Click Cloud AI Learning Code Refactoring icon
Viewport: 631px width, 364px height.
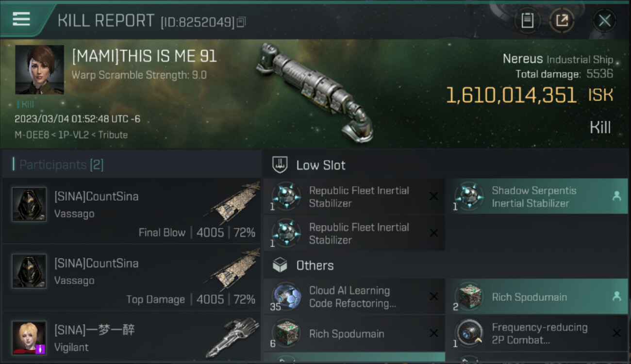[x=286, y=297]
